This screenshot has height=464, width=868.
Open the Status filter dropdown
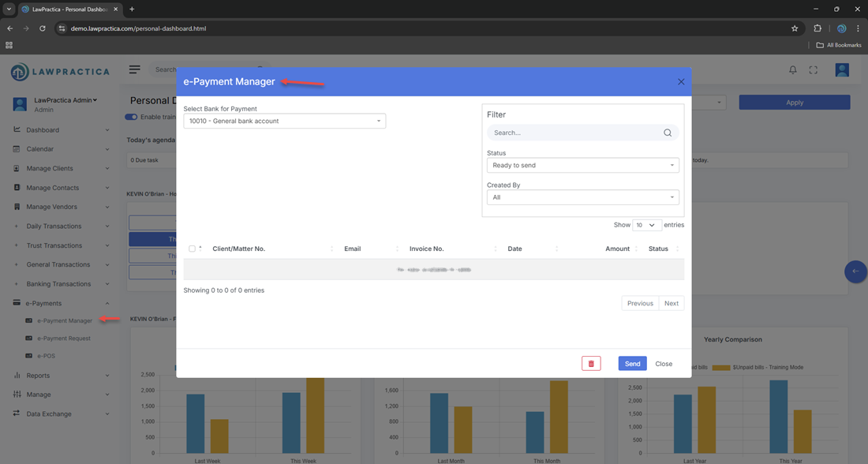pyautogui.click(x=582, y=166)
